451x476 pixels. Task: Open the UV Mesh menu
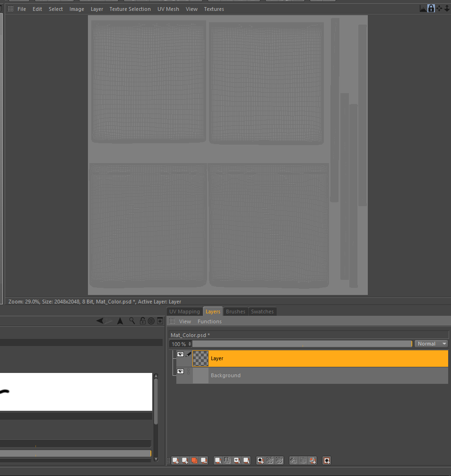coord(168,9)
